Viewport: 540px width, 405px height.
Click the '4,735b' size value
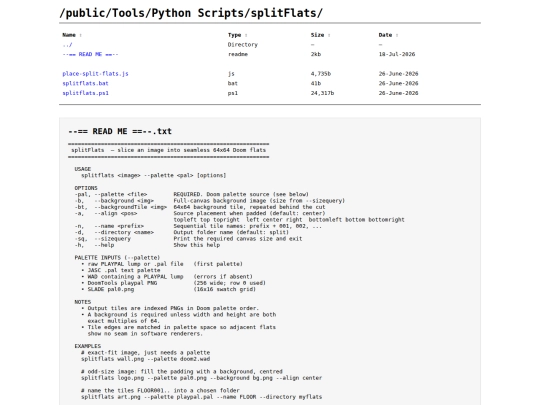(x=321, y=74)
